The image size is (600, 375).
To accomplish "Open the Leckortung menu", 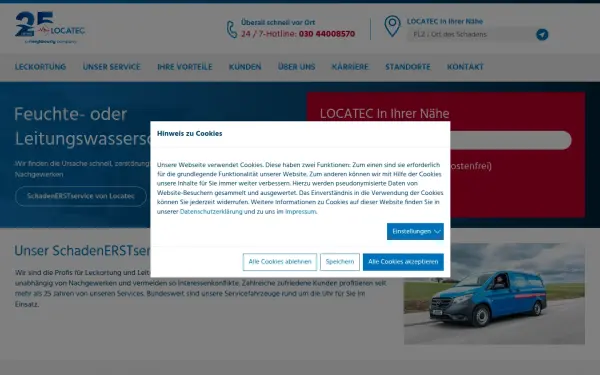I will [x=40, y=67].
